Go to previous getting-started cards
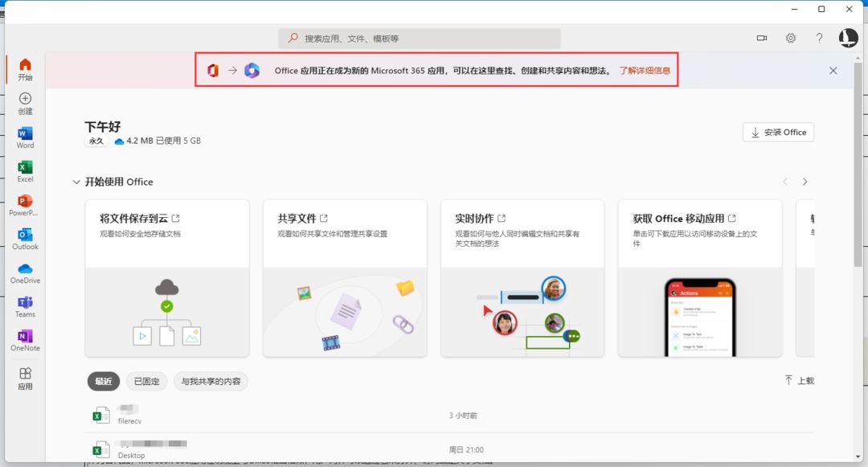This screenshot has height=467, width=868. [x=785, y=182]
